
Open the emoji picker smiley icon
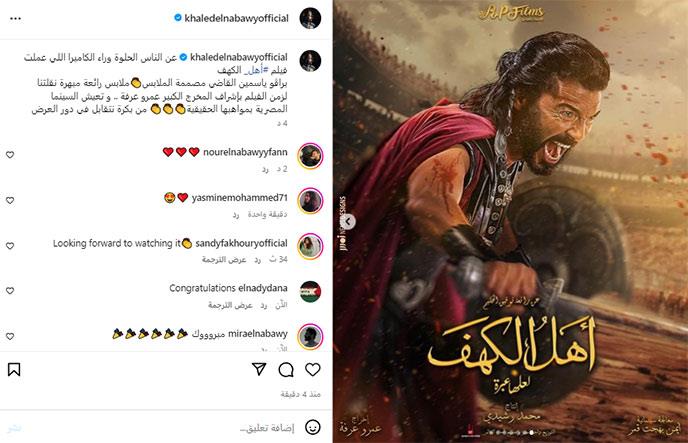[313, 427]
